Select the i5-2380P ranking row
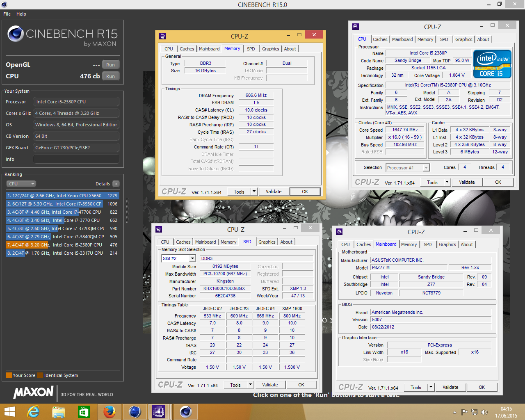The width and height of the screenshot is (525, 420). [x=62, y=245]
